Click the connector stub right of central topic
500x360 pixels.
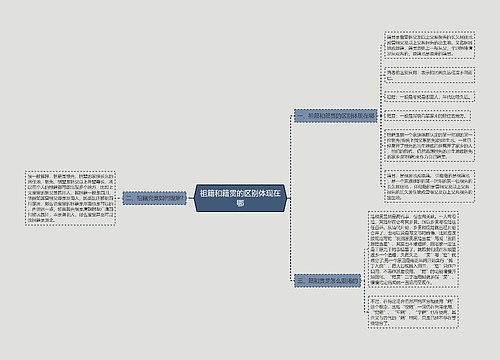[x=288, y=198]
